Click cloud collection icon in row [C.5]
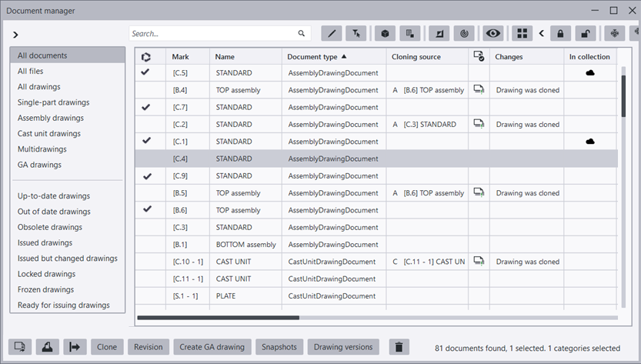The height and width of the screenshot is (364, 641). (590, 73)
